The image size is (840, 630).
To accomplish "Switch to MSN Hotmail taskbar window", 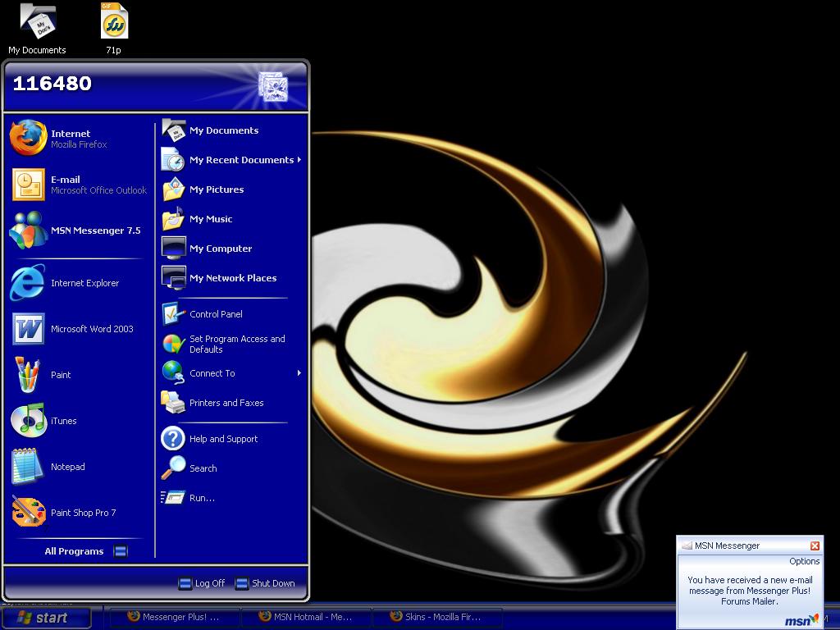I will 305,617.
